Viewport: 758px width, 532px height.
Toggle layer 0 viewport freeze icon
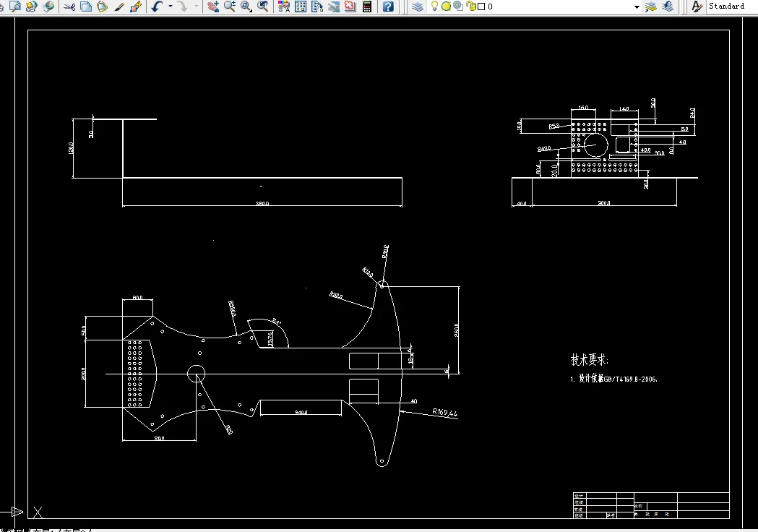click(x=458, y=7)
